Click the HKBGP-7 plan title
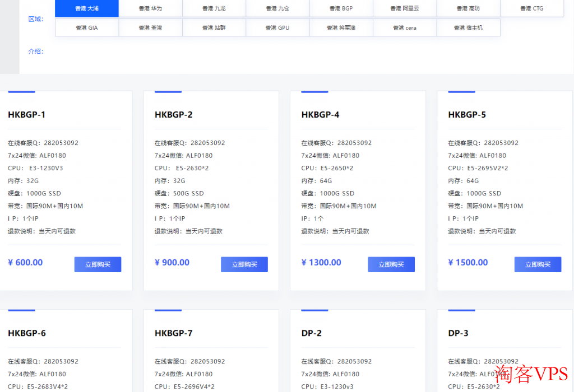 [174, 333]
